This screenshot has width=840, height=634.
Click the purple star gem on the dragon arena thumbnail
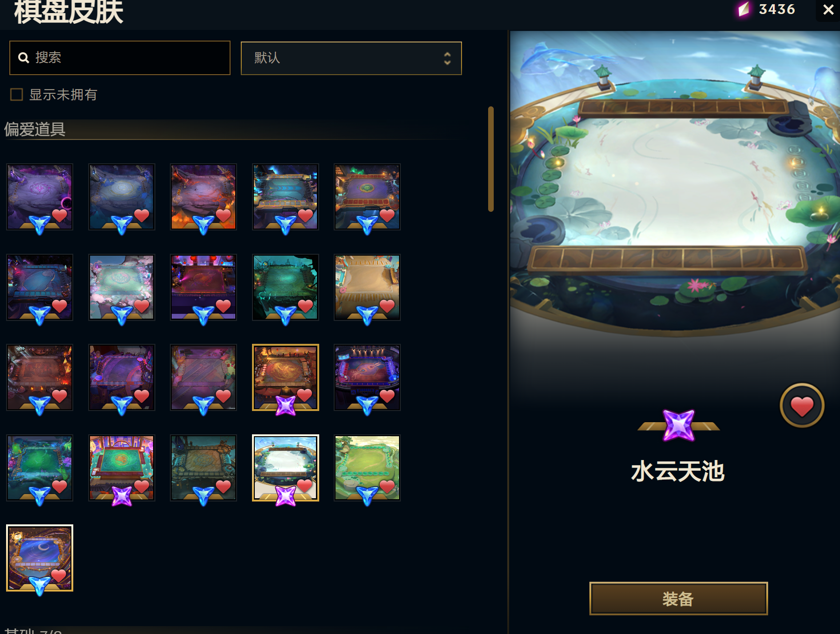(x=286, y=405)
